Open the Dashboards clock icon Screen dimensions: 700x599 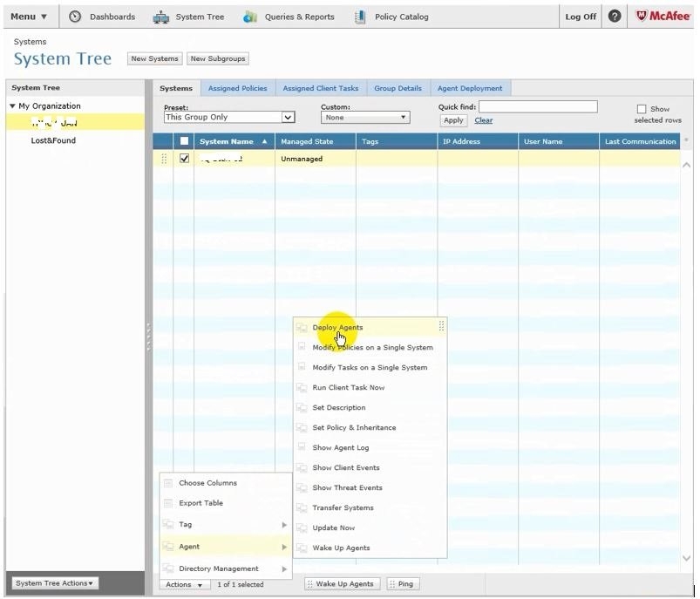click(x=75, y=17)
